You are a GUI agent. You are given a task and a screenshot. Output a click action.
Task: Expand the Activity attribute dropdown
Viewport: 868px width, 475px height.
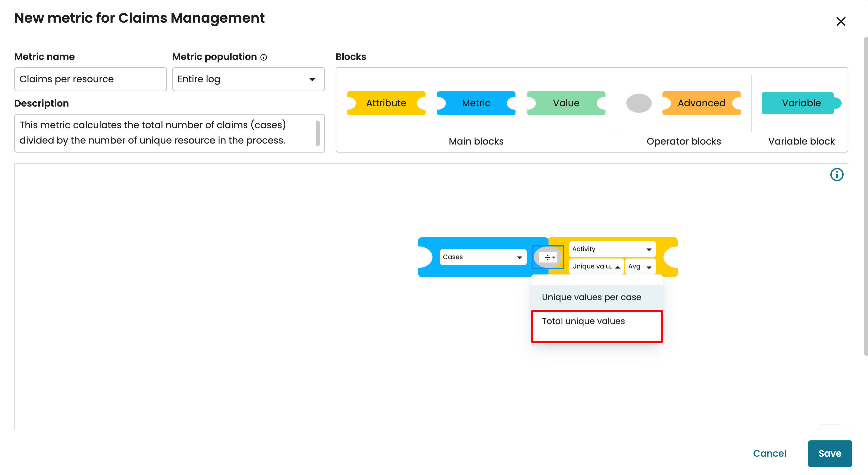[612, 249]
